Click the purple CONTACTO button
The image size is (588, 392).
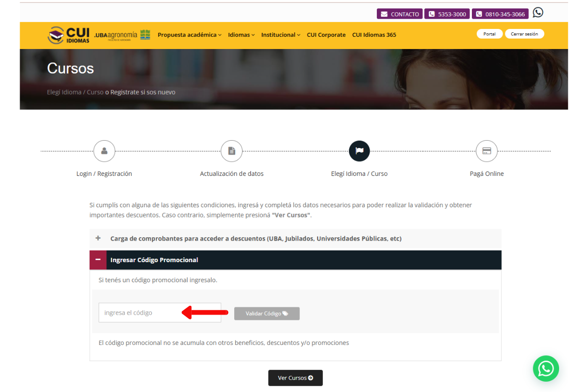pos(399,14)
